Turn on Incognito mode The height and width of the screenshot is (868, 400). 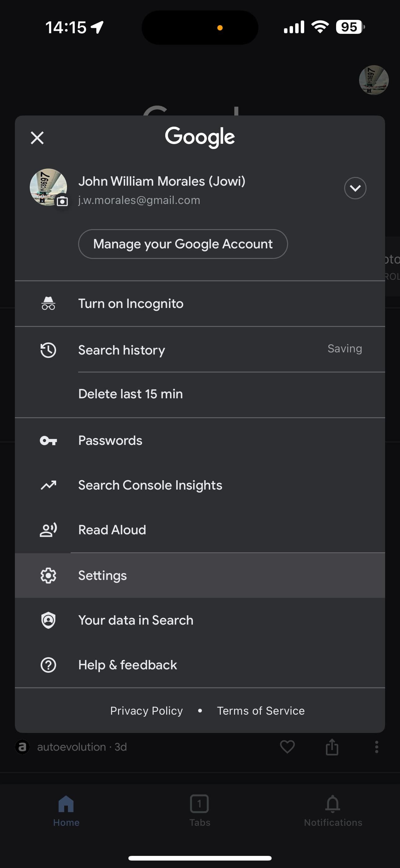pos(131,304)
